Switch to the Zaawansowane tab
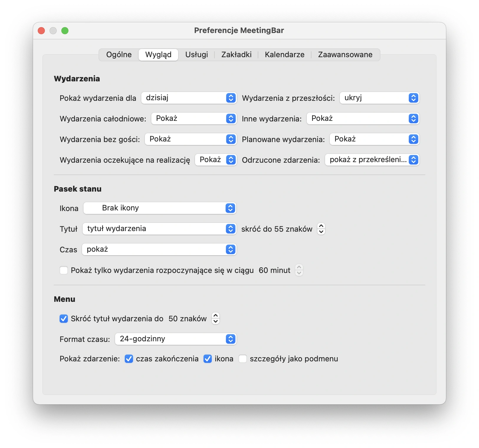The width and height of the screenshot is (479, 448). tap(345, 55)
